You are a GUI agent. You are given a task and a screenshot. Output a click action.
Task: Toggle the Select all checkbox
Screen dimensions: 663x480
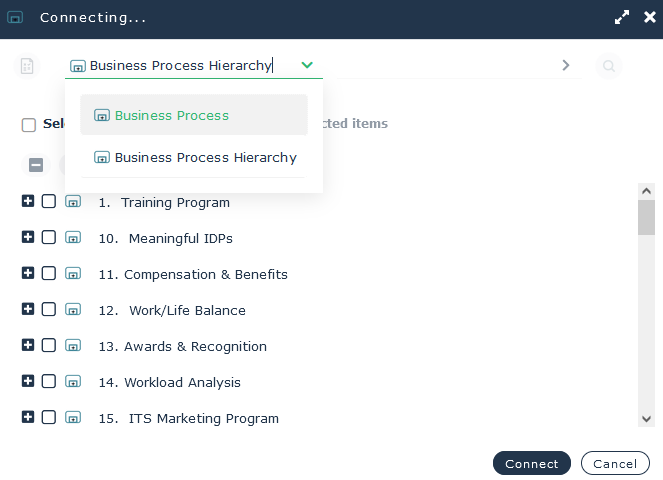pyautogui.click(x=29, y=125)
